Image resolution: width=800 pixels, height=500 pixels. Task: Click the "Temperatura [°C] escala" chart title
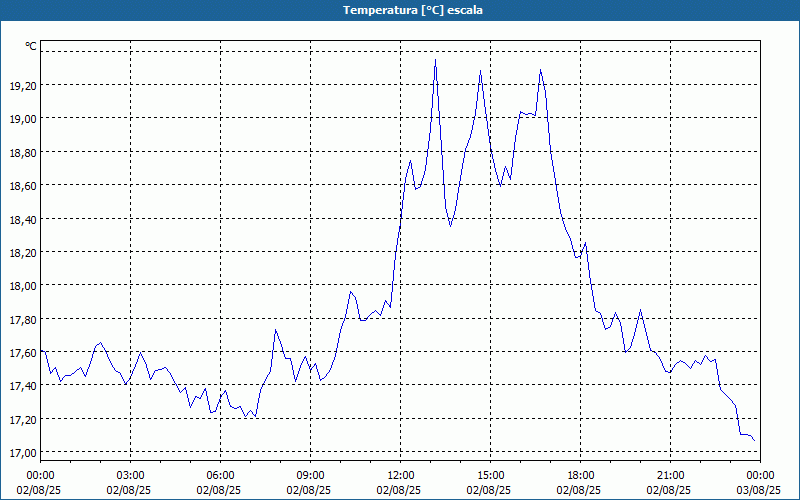pos(413,10)
